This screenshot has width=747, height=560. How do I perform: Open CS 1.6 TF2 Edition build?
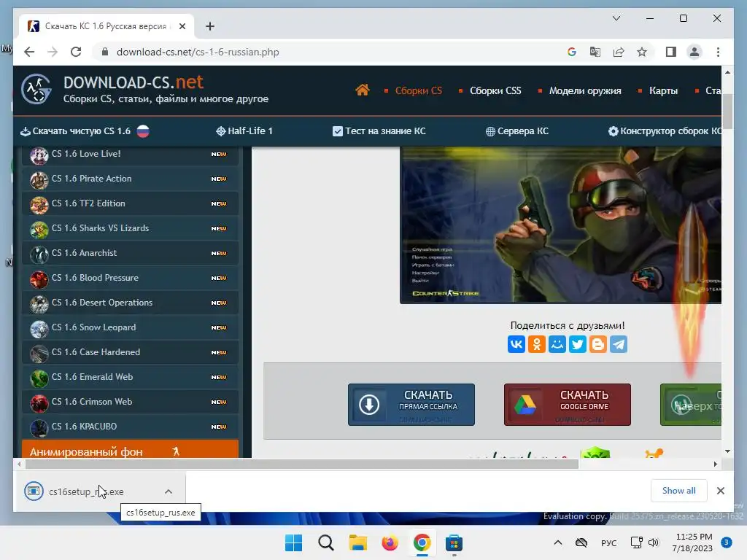click(130, 203)
